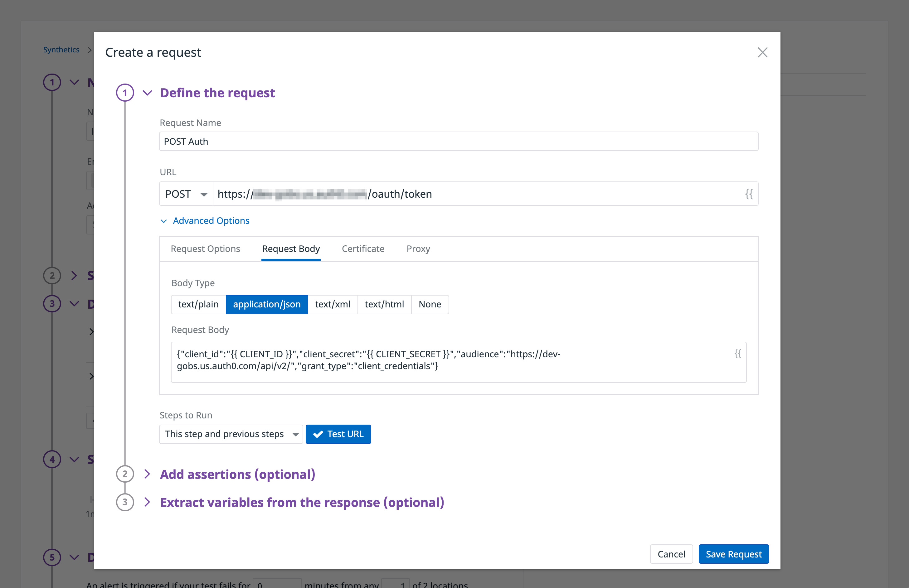
Task: Click the step 2 circle beside Add assertions
Action: (125, 474)
